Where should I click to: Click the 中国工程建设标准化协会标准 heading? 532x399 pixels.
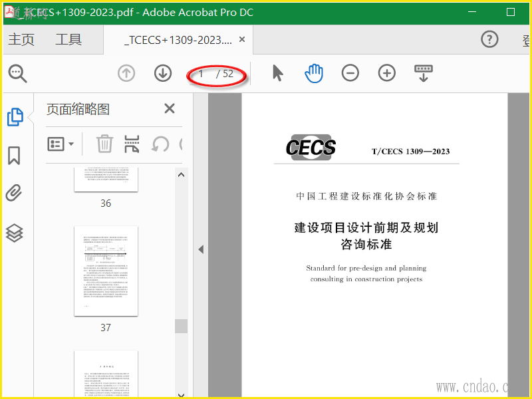[x=366, y=196]
